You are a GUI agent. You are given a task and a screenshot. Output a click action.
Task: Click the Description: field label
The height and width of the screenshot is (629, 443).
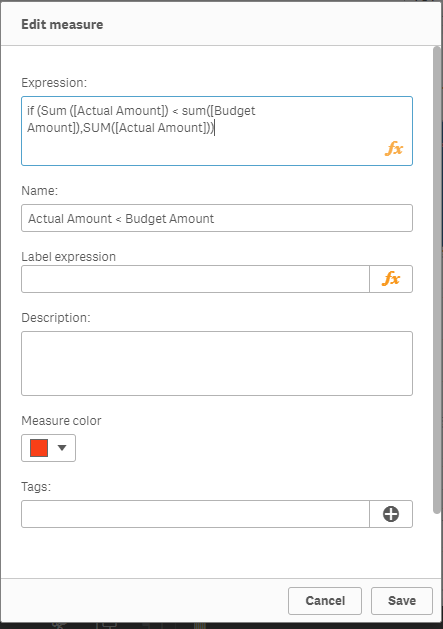[x=56, y=318]
